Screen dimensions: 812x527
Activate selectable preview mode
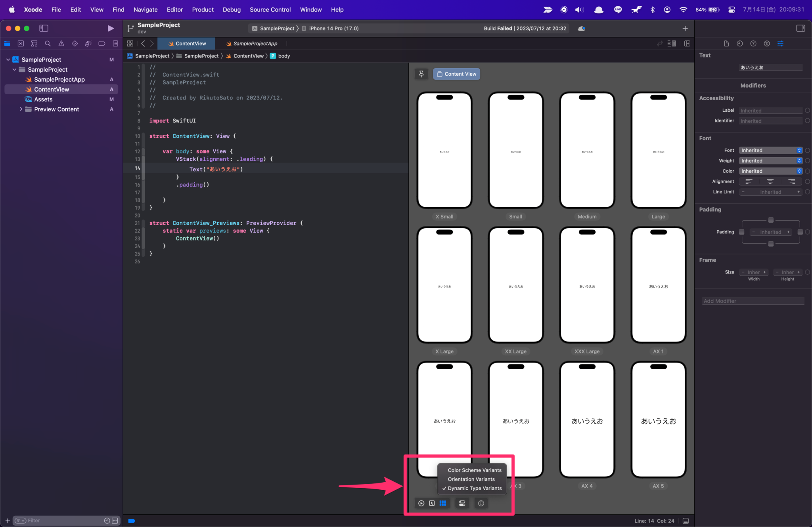pos(432,503)
